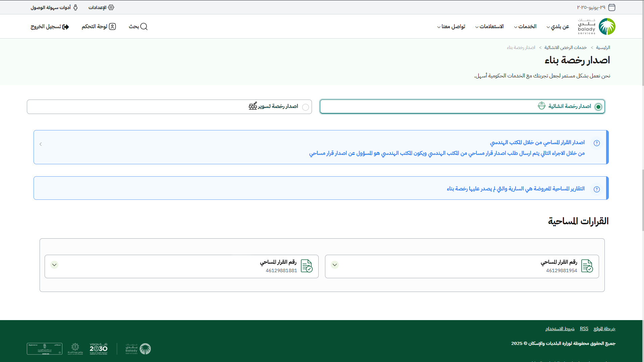Viewport: 644px width, 362px height.
Task: Expand survey decision 46129881881 details
Action: (x=54, y=265)
